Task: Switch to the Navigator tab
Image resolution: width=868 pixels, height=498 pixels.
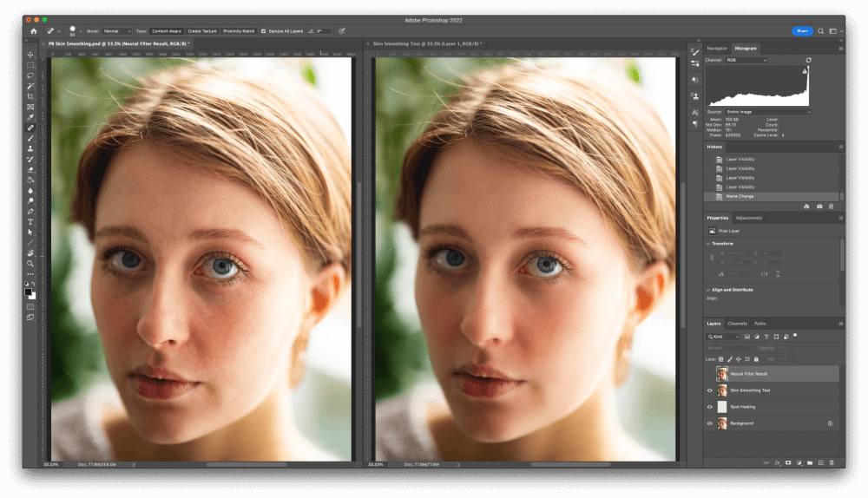Action: pyautogui.click(x=717, y=49)
